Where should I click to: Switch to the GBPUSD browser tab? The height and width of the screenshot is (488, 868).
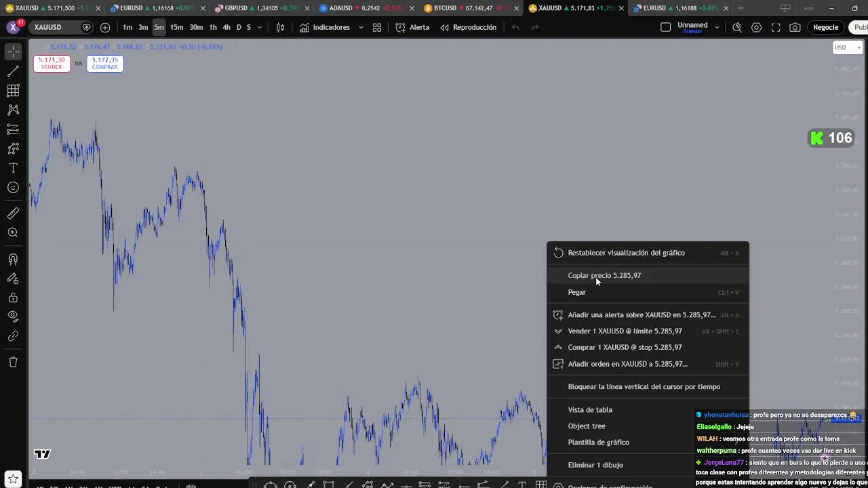point(256,8)
